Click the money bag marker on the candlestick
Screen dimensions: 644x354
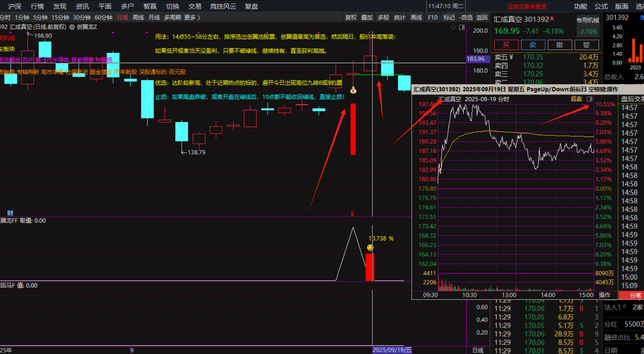pos(353,90)
